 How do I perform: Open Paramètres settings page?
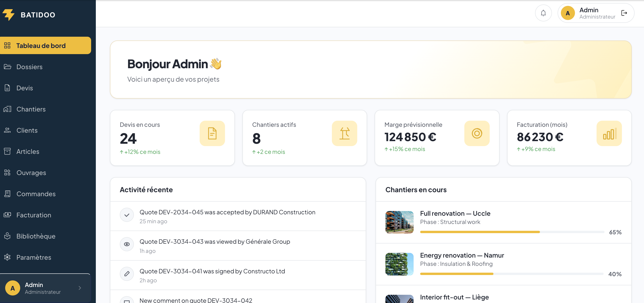tap(46, 257)
